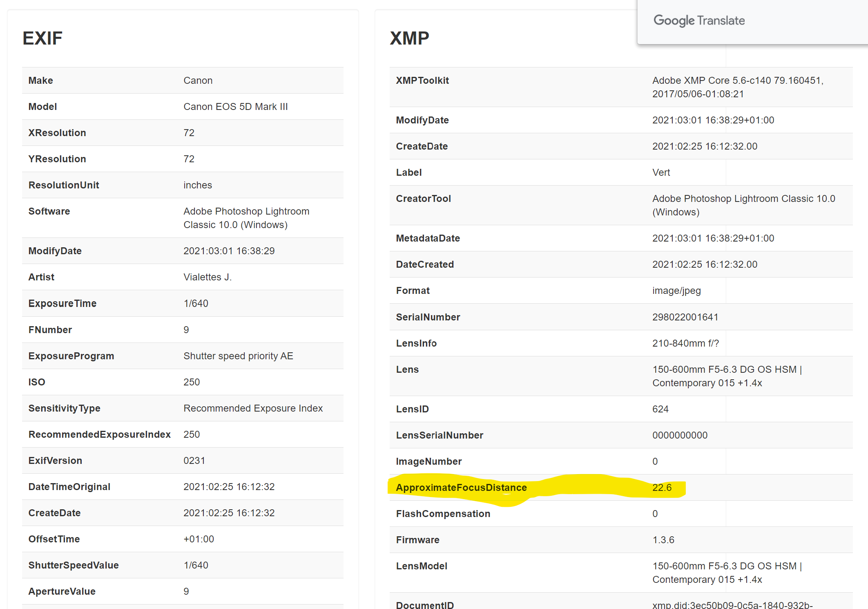The height and width of the screenshot is (609, 868).
Task: Click the DateTimeOriginal label
Action: (x=69, y=487)
